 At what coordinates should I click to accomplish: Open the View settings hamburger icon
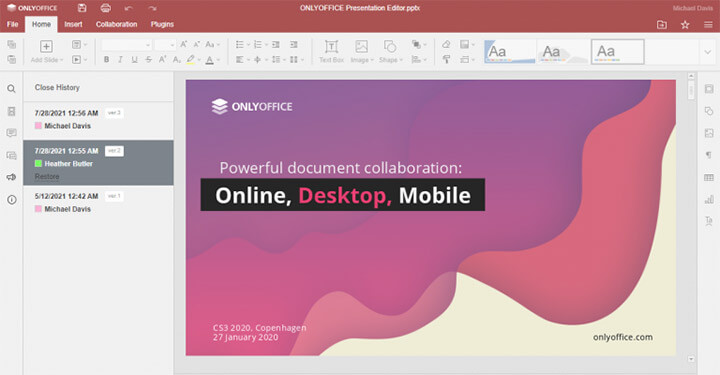point(708,25)
